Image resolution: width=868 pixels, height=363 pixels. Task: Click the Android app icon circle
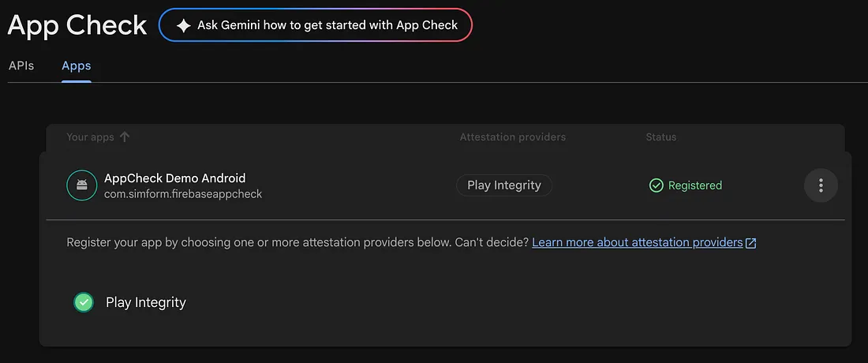82,185
